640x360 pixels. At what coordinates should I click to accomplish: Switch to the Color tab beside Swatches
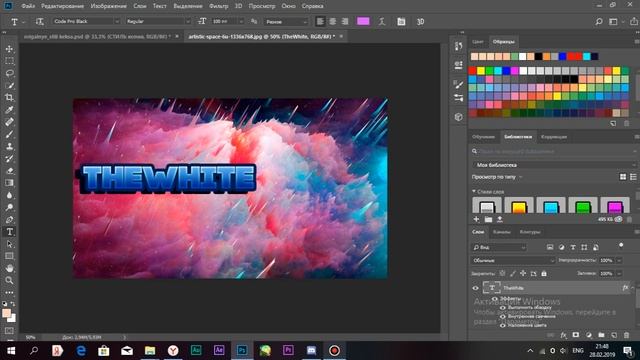click(x=478, y=42)
